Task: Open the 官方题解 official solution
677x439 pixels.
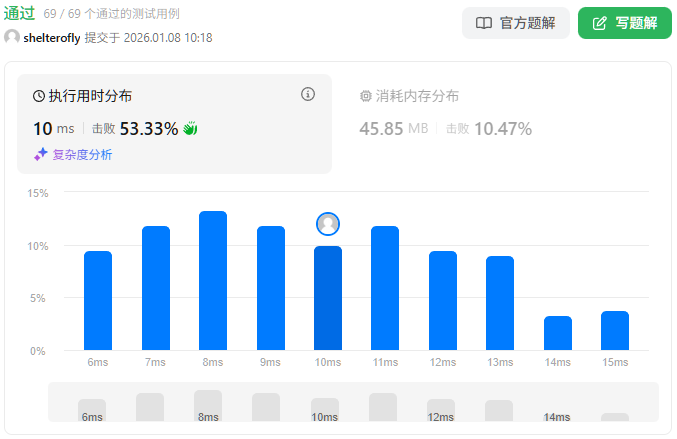Action: [515, 23]
